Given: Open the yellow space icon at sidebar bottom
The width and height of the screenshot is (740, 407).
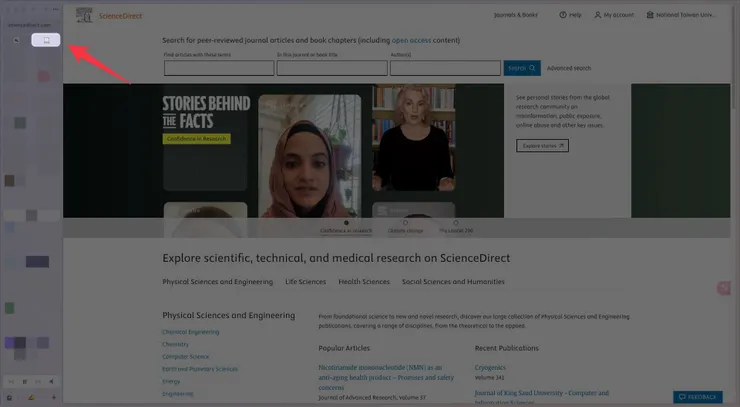Looking at the screenshot, I should (31, 398).
